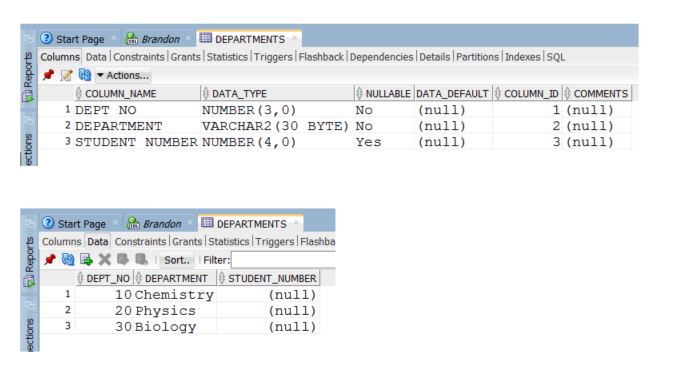Click the COLUMN_NAME header sort handle
Image resolution: width=681 pixels, height=365 pixels.
pos(79,93)
